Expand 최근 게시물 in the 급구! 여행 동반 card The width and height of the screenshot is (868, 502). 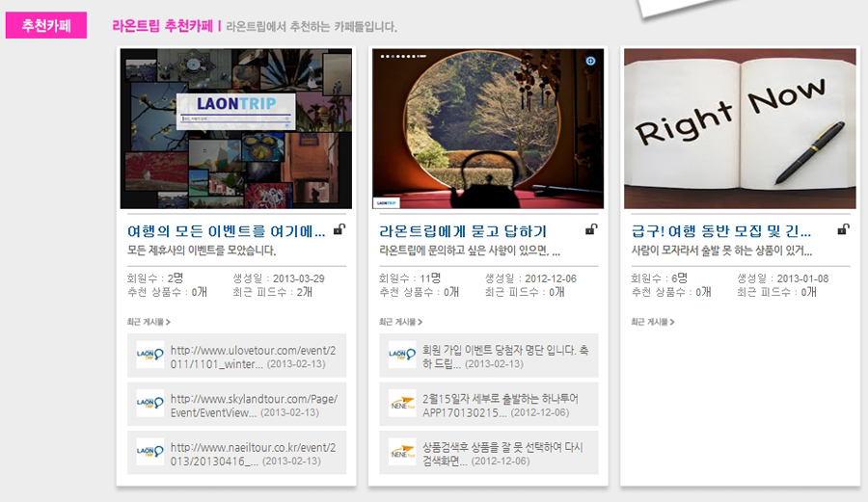coord(652,322)
